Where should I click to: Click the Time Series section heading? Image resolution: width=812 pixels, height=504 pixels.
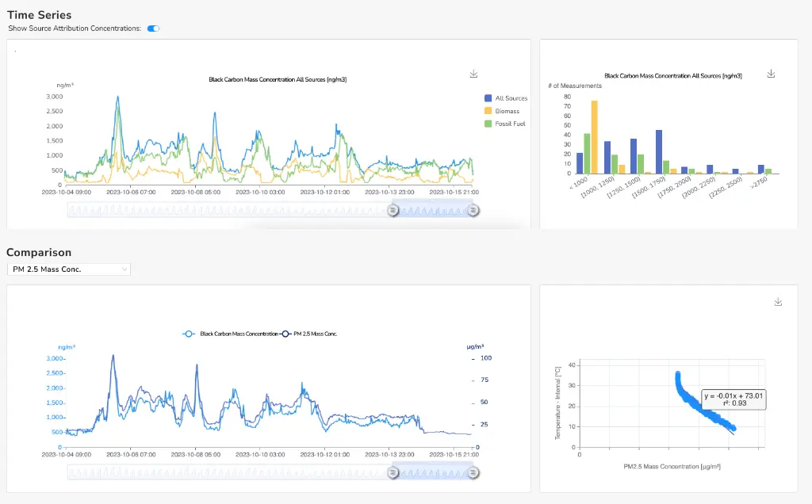click(39, 15)
